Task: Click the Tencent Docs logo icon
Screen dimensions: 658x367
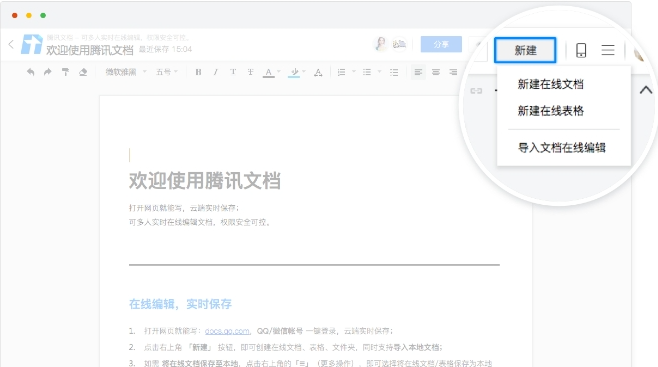Action: click(x=32, y=44)
